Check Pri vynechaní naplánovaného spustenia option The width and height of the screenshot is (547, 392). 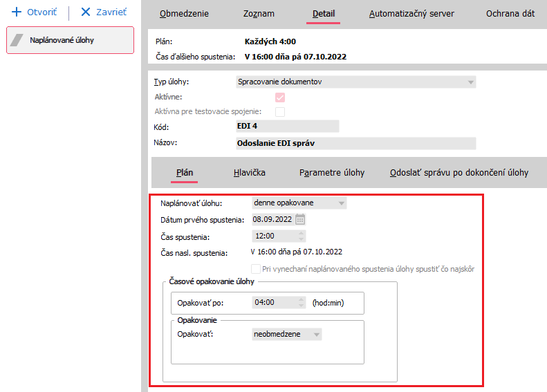point(255,268)
